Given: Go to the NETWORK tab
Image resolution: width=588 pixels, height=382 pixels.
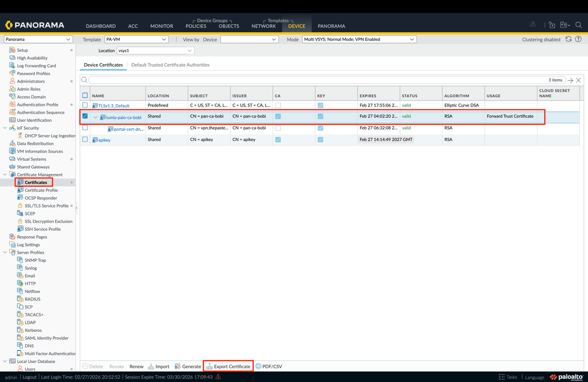Looking at the screenshot, I should 264,26.
